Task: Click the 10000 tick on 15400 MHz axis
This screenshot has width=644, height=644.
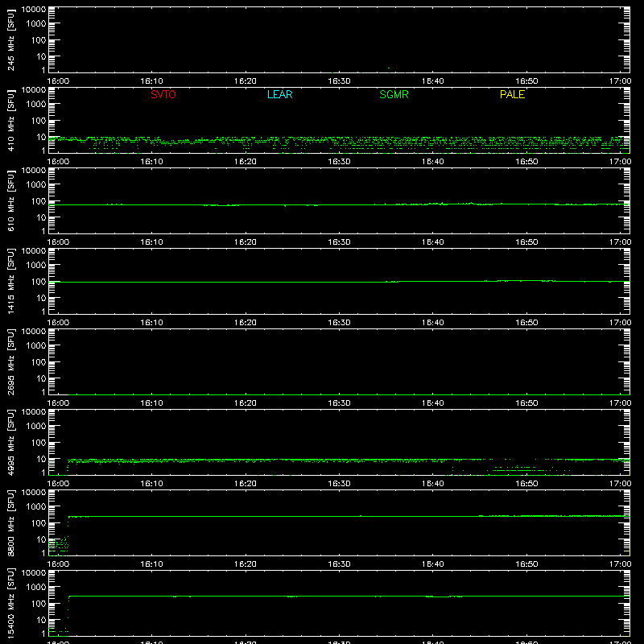Action: pyautogui.click(x=34, y=573)
